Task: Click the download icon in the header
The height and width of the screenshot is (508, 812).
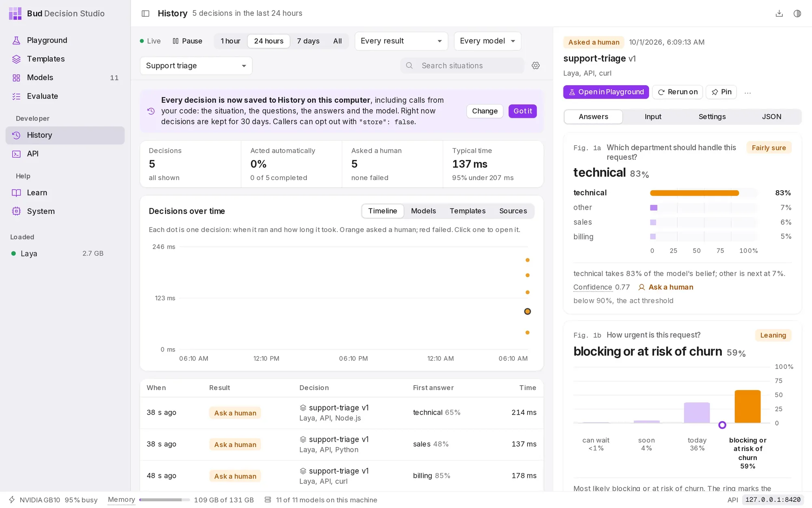Action: 779,13
